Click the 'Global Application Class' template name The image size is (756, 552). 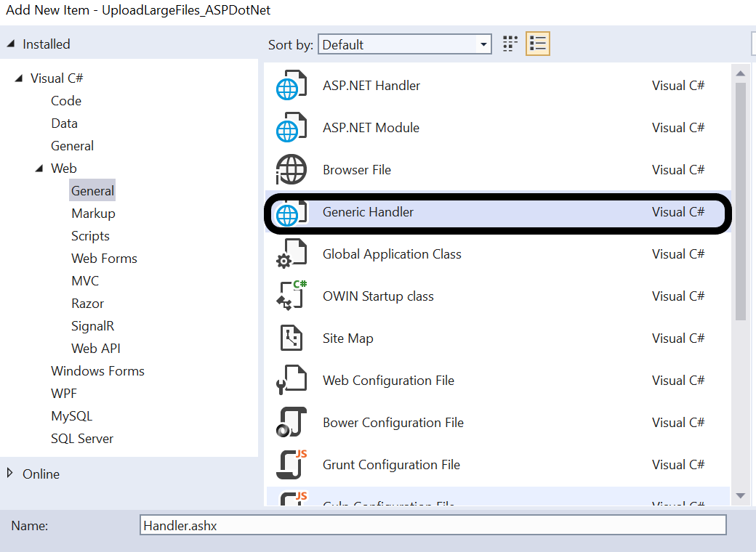tap(392, 253)
